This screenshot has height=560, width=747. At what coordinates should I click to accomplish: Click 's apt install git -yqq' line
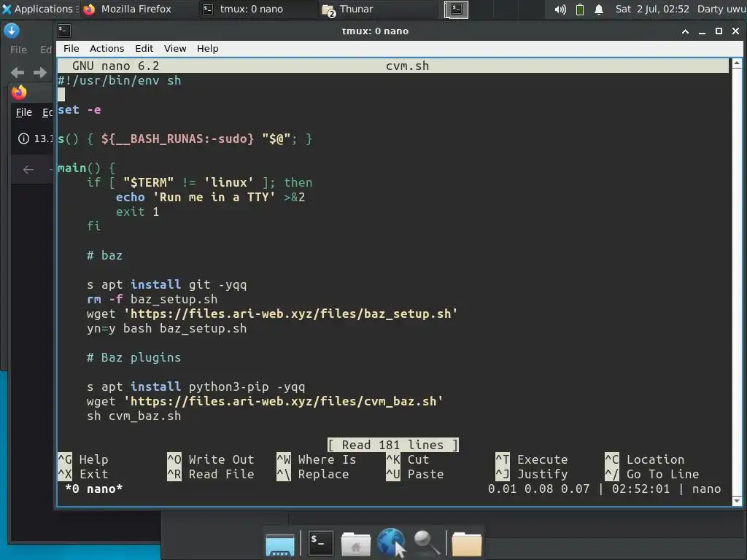pos(167,285)
